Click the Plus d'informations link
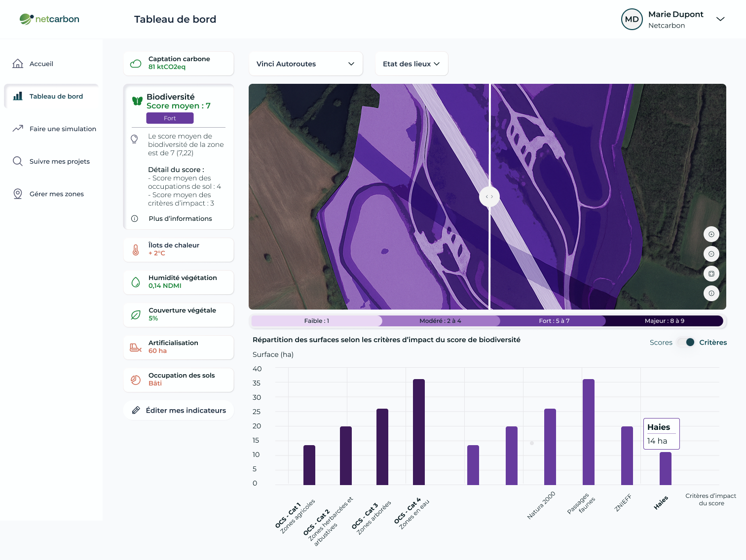Viewport: 746px width, 560px height. point(180,218)
